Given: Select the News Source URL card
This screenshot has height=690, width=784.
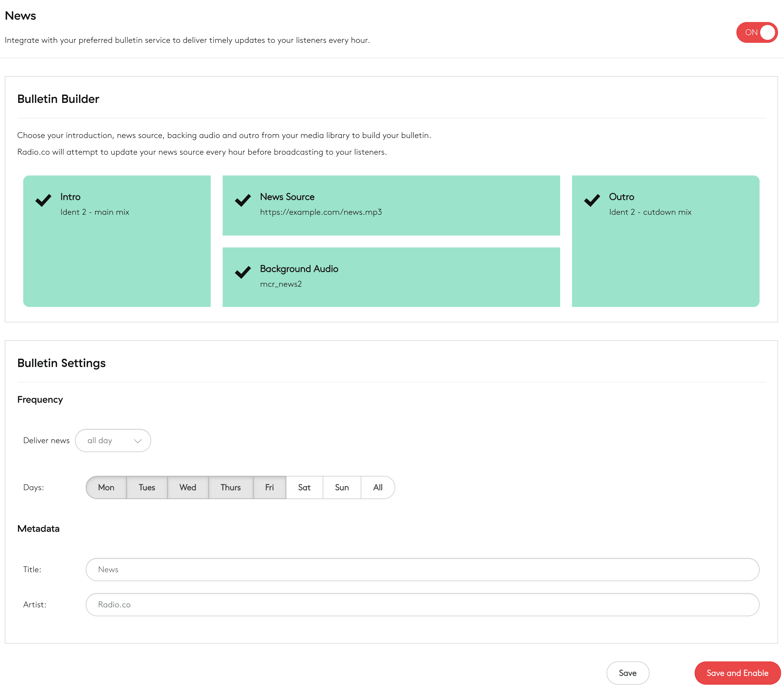Looking at the screenshot, I should tap(391, 206).
